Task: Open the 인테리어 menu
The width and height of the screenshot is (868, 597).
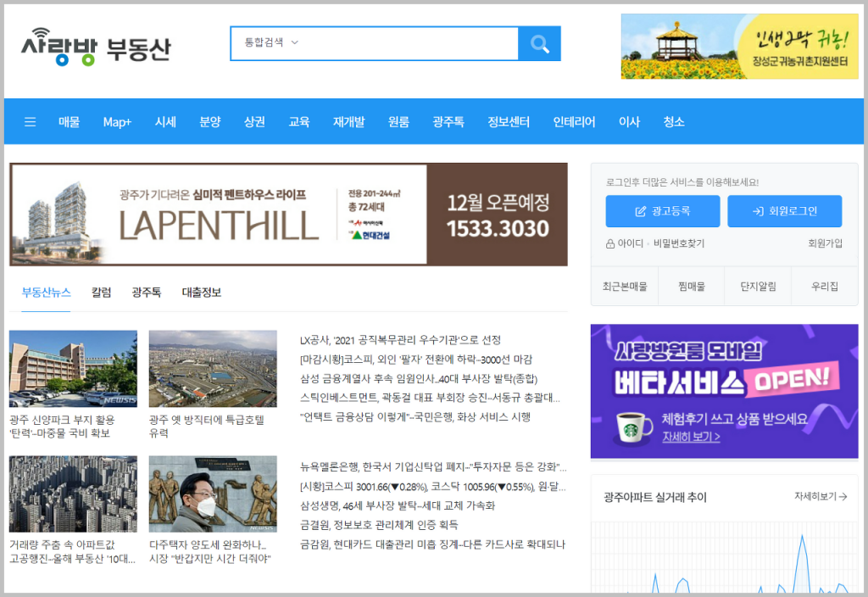Action: tap(574, 122)
